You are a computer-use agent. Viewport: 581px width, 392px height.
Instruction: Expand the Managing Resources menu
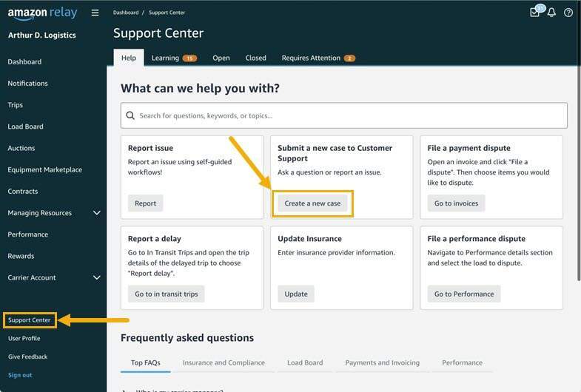click(96, 213)
